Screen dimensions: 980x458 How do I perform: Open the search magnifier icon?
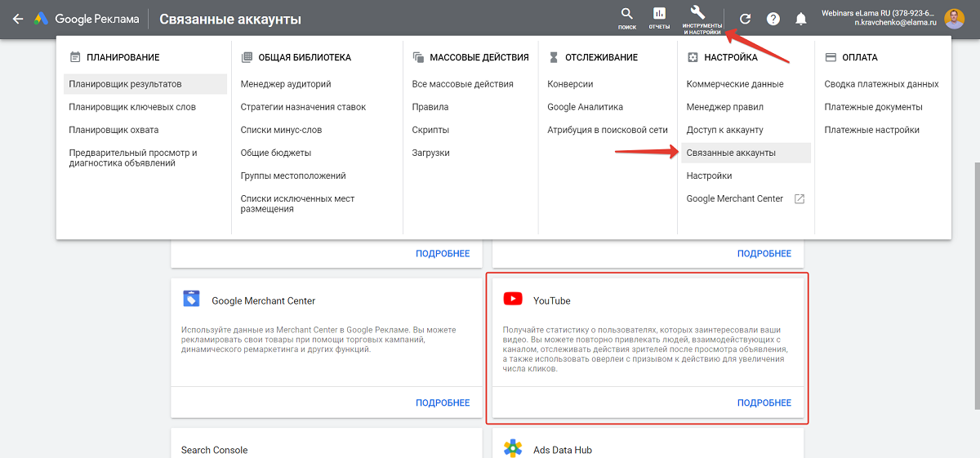click(626, 13)
